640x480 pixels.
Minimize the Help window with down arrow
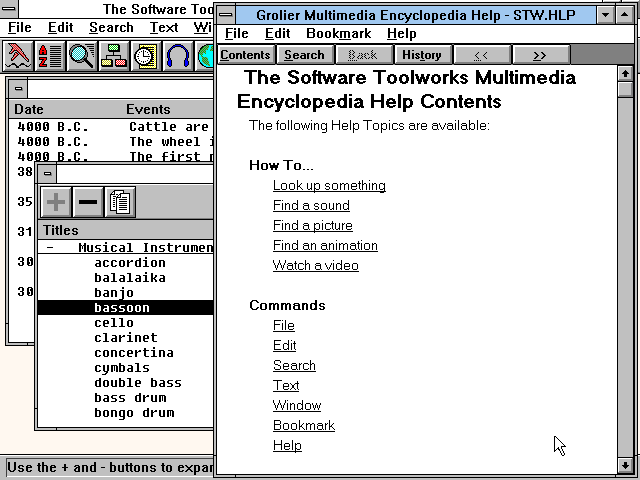[605, 15]
